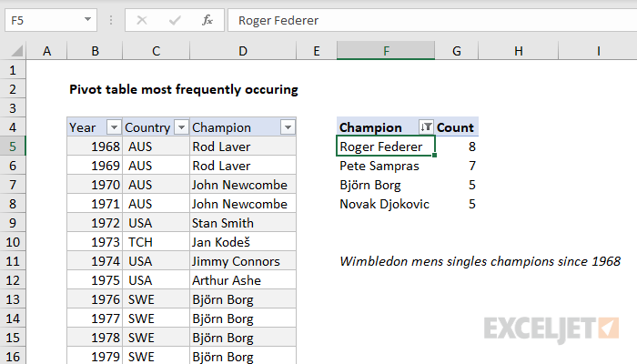The height and width of the screenshot is (364, 637).
Task: Select column H header
Action: tap(519, 51)
